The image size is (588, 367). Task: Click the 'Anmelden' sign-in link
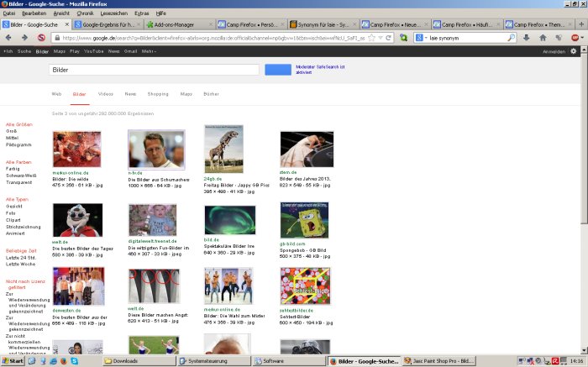click(554, 51)
